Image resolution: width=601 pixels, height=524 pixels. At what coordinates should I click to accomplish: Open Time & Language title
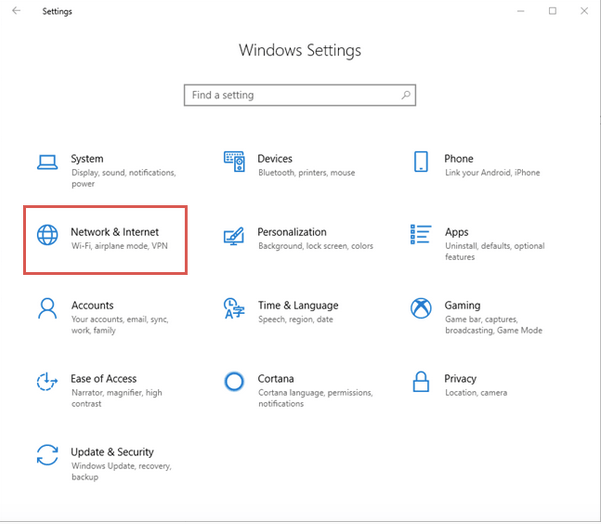tap(298, 306)
